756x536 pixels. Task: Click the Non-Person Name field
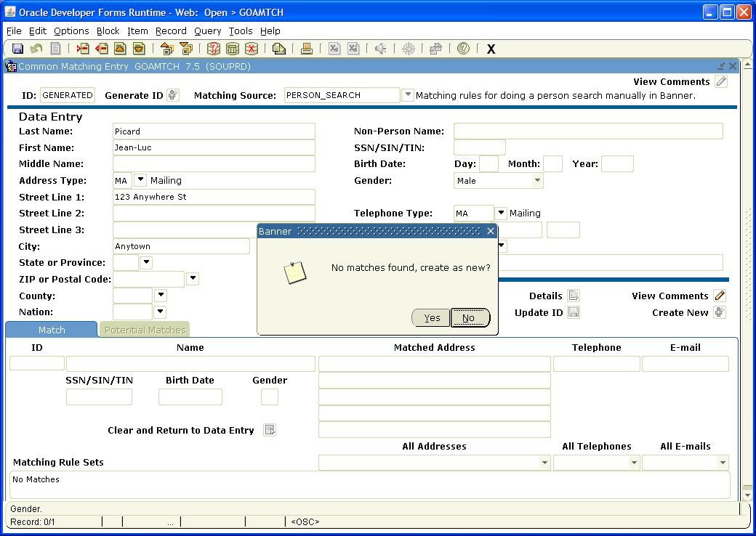click(x=588, y=131)
